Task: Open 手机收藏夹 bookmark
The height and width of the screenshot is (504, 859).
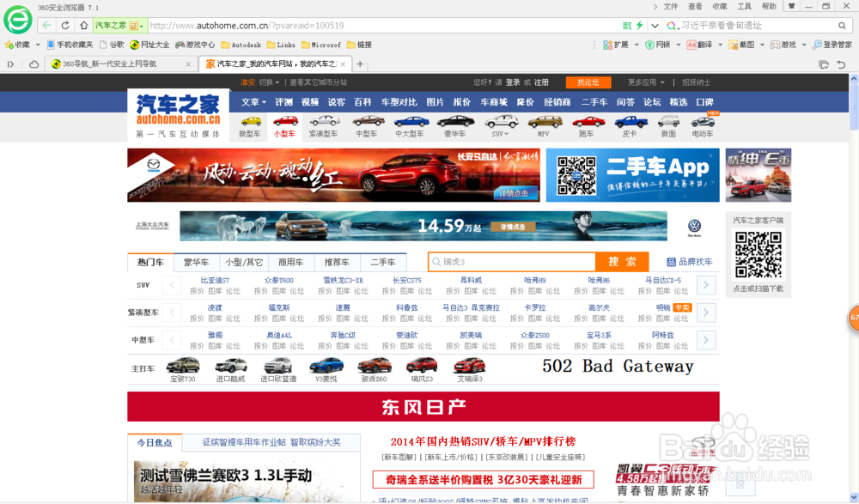Action: point(70,45)
